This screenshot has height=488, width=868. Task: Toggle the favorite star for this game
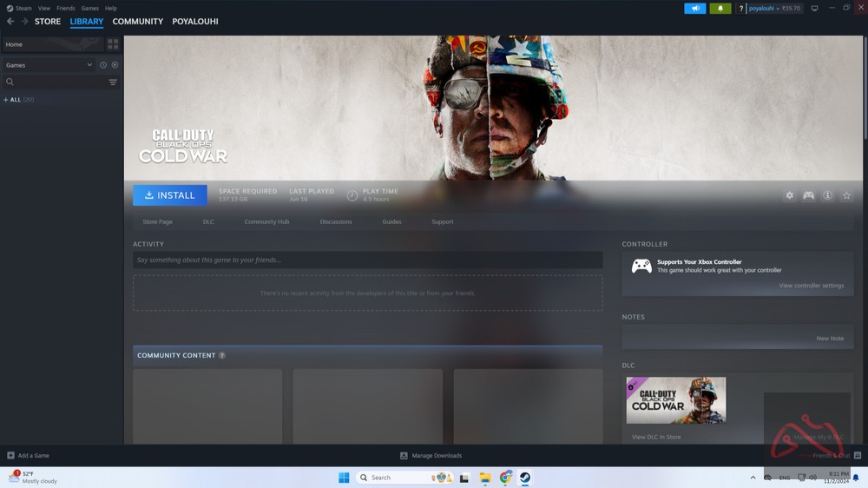pyautogui.click(x=846, y=195)
